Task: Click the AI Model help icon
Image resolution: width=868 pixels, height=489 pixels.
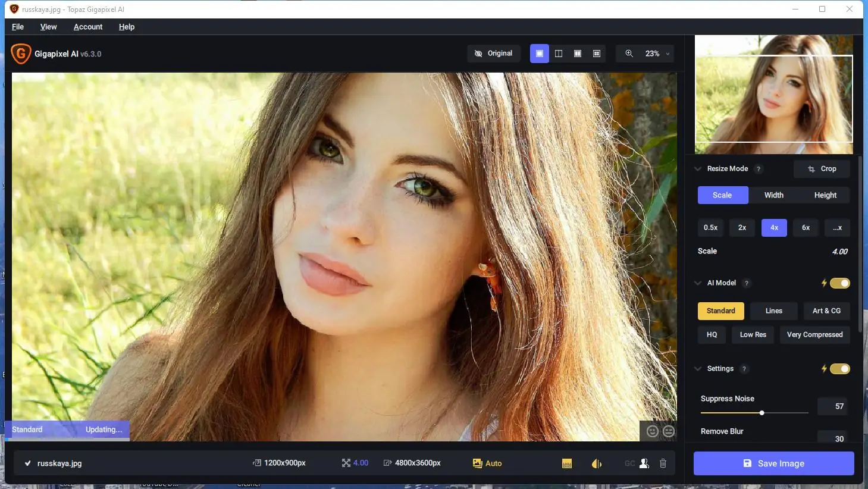Action: [747, 283]
